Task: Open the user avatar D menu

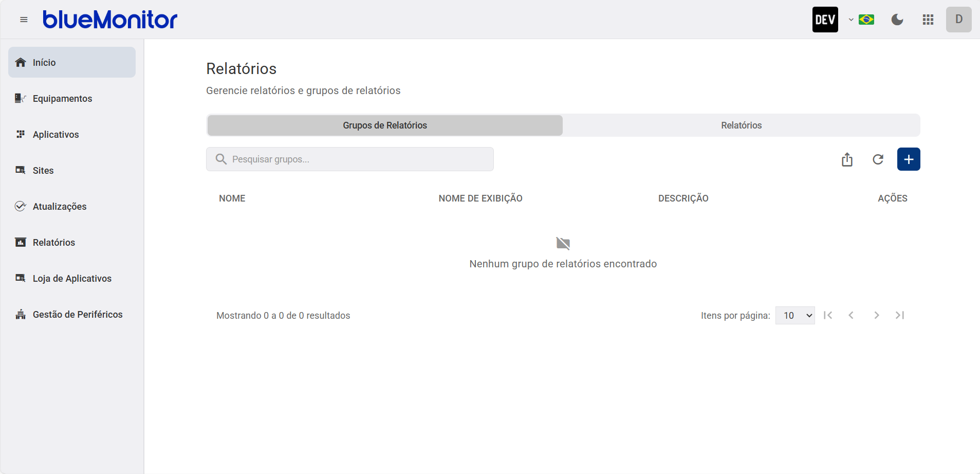Action: coord(958,20)
